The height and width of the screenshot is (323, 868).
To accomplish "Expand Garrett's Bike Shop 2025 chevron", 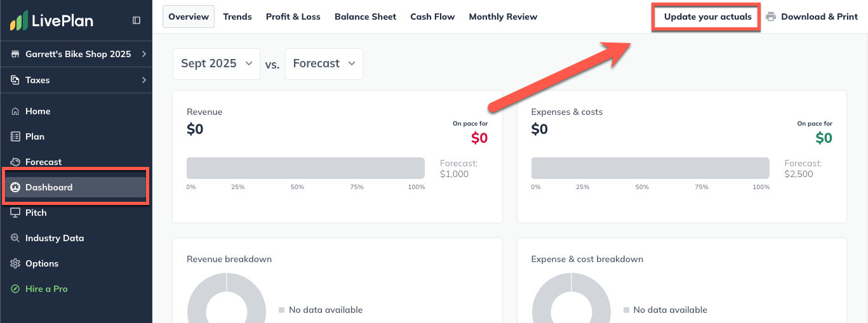I will click(x=144, y=54).
